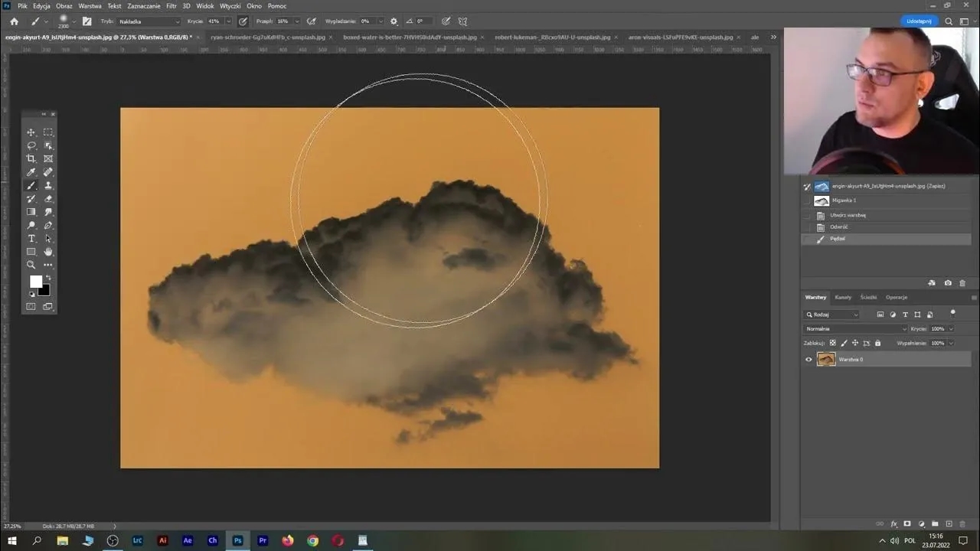
Task: Enable transparency lock for the layer
Action: click(832, 343)
